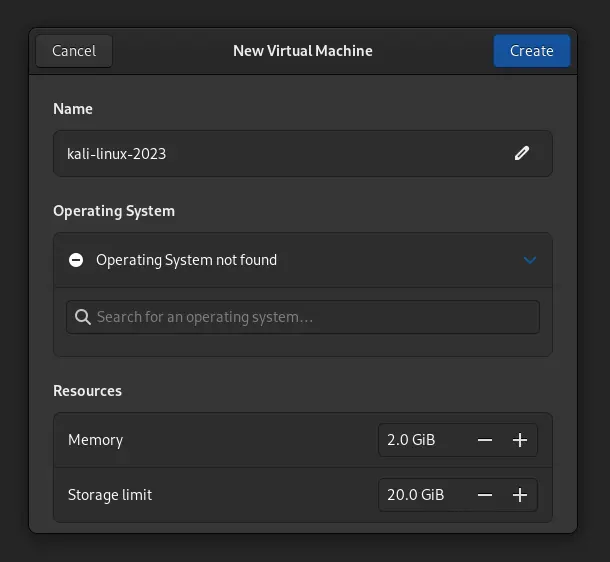Click the kali-linux-2023 name field
Screen dimensions: 610x562
coord(303,154)
